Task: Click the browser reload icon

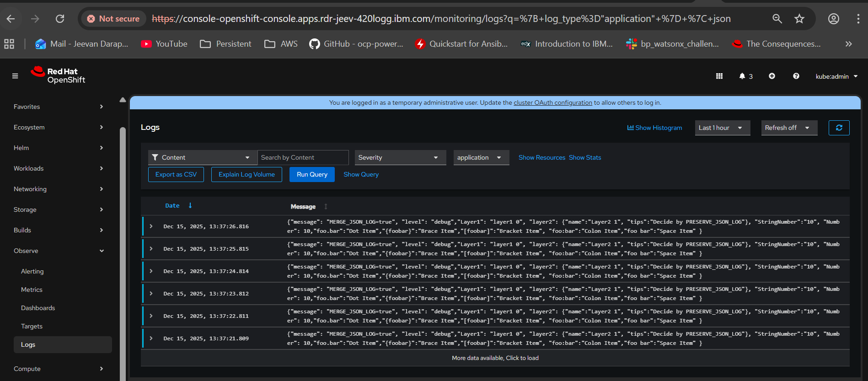Action: 60,19
